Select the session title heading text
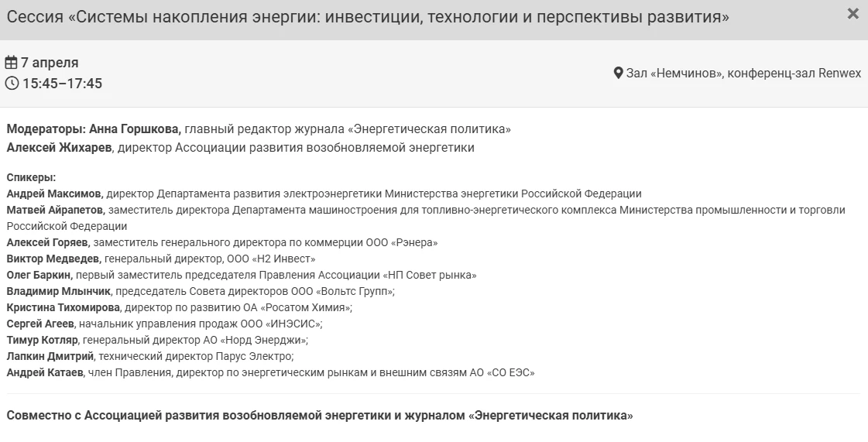 click(368, 16)
